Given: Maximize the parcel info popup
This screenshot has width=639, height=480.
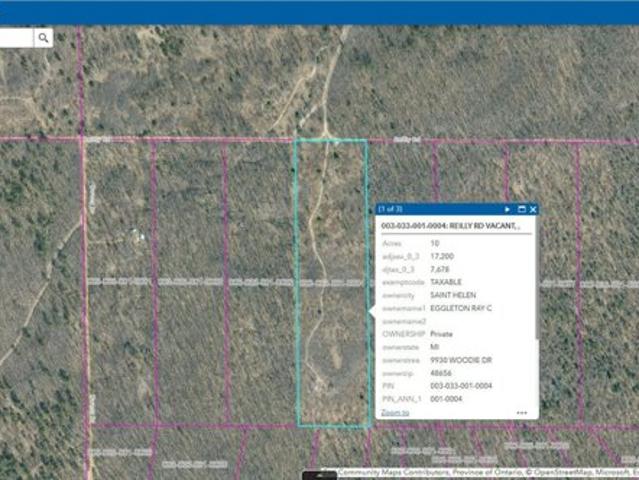Looking at the screenshot, I should click(x=521, y=209).
